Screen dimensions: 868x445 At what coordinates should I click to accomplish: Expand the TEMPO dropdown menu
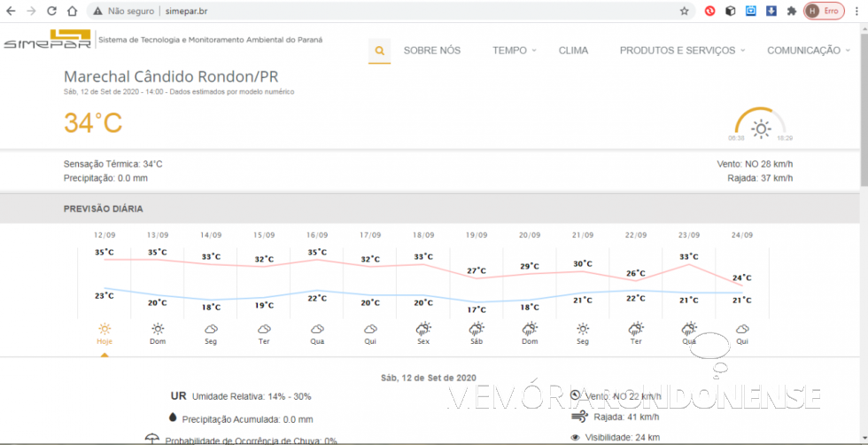pyautogui.click(x=515, y=51)
